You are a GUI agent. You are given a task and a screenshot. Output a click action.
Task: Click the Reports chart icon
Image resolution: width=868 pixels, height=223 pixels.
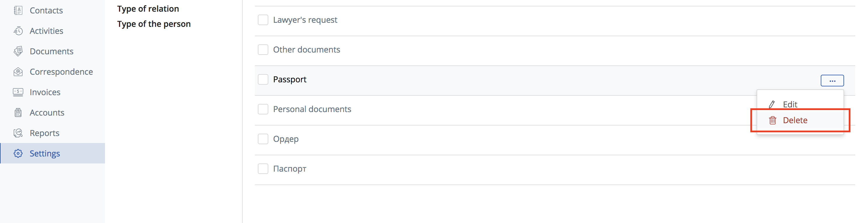(x=18, y=133)
